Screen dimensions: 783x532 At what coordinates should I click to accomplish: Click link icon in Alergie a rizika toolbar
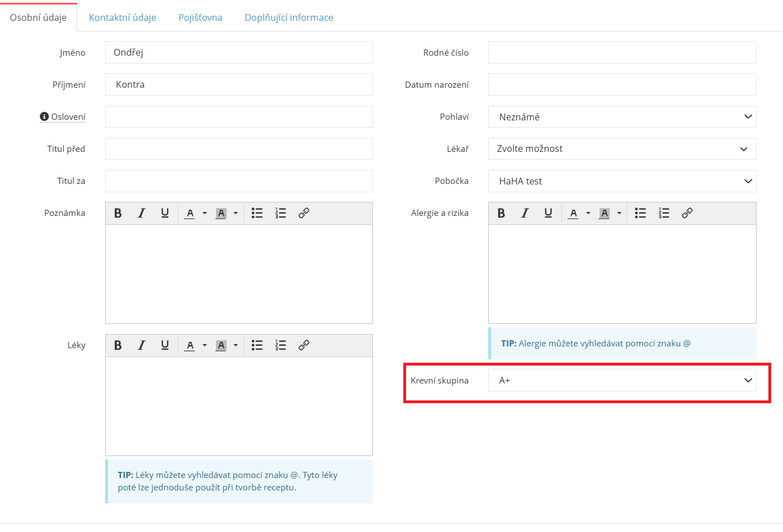click(687, 213)
